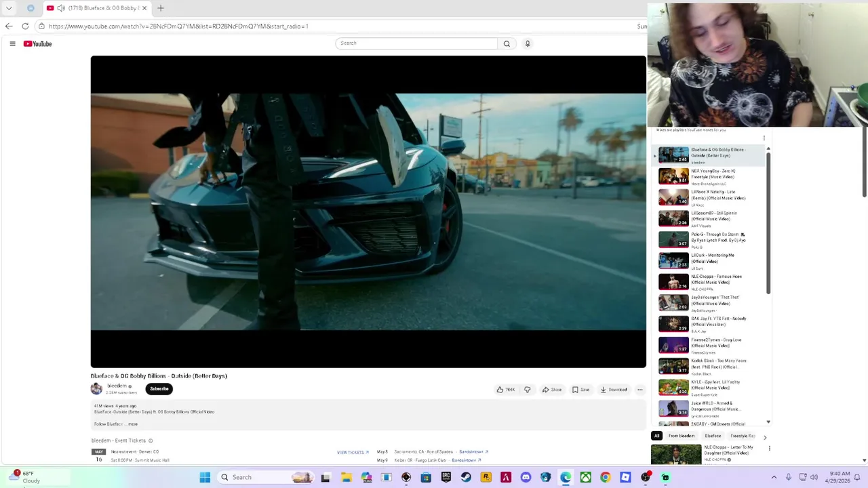The width and height of the screenshot is (868, 488).
Task: Open mix playlist three-dot options
Action: (x=764, y=138)
